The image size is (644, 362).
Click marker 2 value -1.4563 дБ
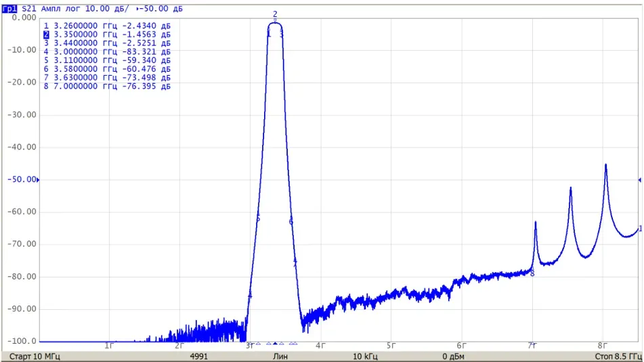(x=146, y=35)
